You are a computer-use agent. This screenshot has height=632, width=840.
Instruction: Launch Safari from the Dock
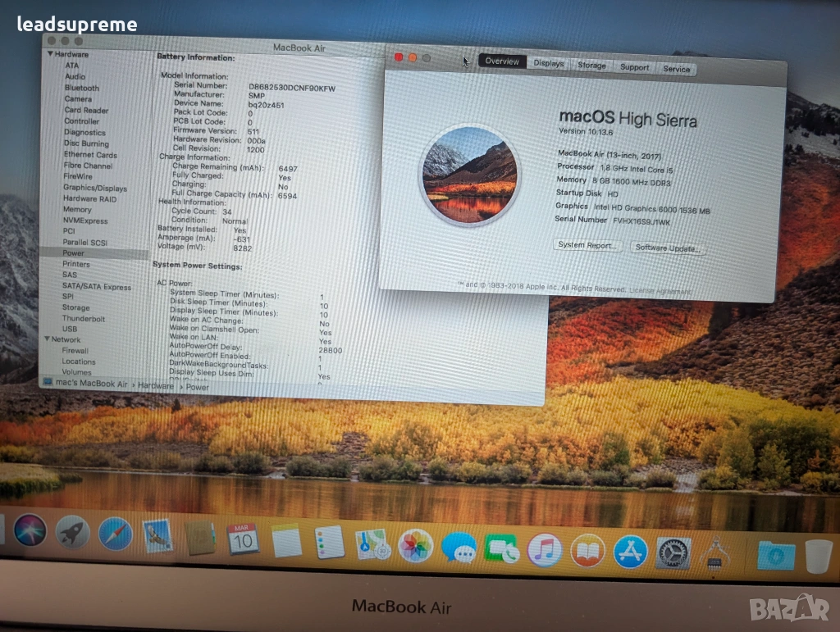click(116, 534)
